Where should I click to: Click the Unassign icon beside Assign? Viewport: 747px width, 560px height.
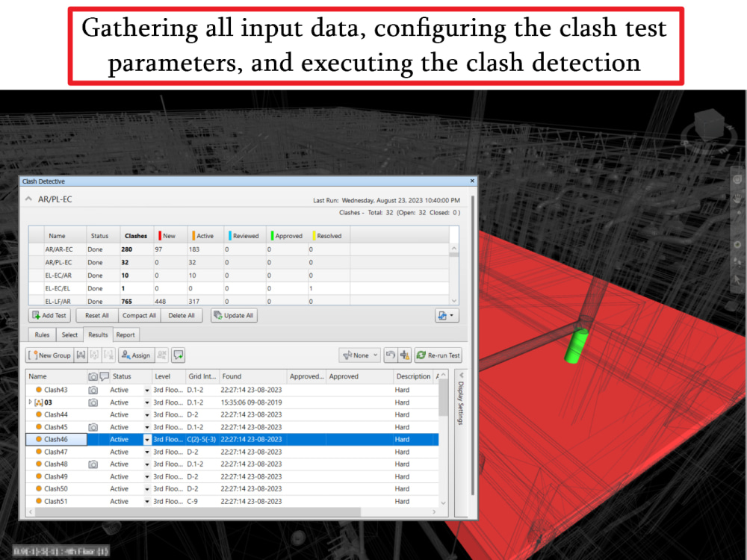coord(162,355)
